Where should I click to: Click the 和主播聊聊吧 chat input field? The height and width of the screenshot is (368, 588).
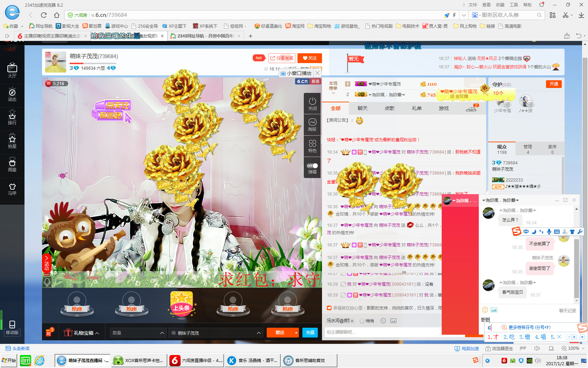tap(383, 332)
